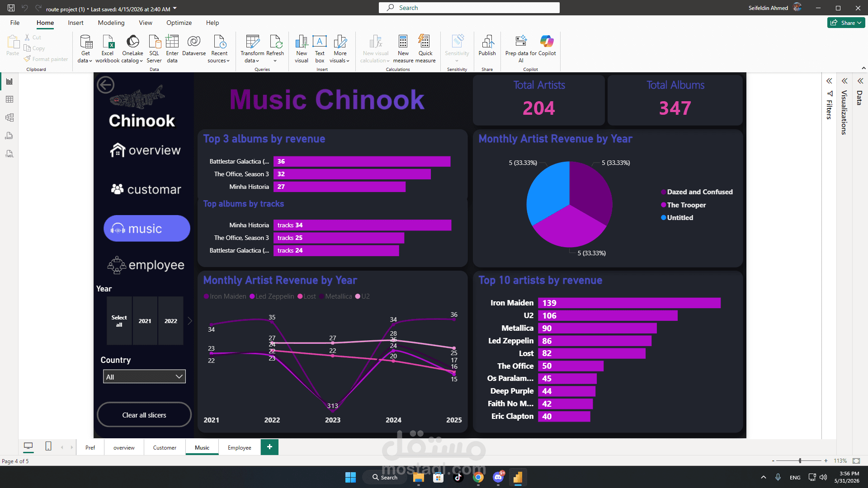The width and height of the screenshot is (868, 488).
Task: Open the Country dropdown slicer
Action: click(x=144, y=377)
